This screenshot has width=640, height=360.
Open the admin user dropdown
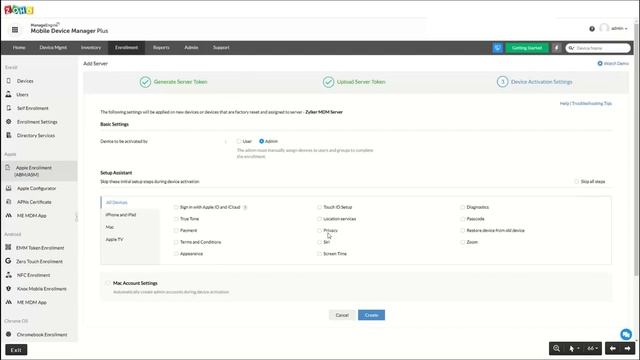tap(619, 29)
